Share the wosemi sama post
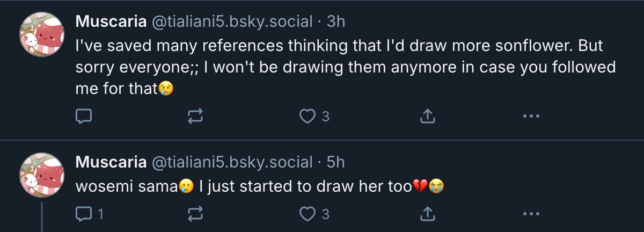Image resolution: width=644 pixels, height=232 pixels. coord(426,214)
